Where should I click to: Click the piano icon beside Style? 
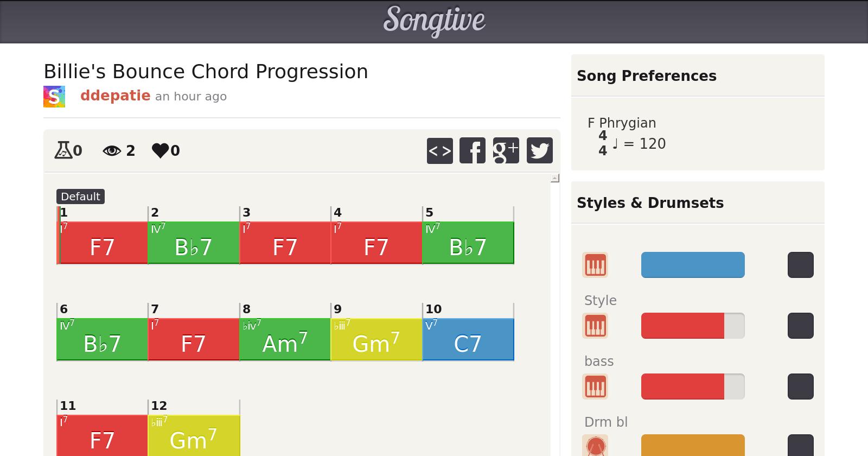(595, 326)
